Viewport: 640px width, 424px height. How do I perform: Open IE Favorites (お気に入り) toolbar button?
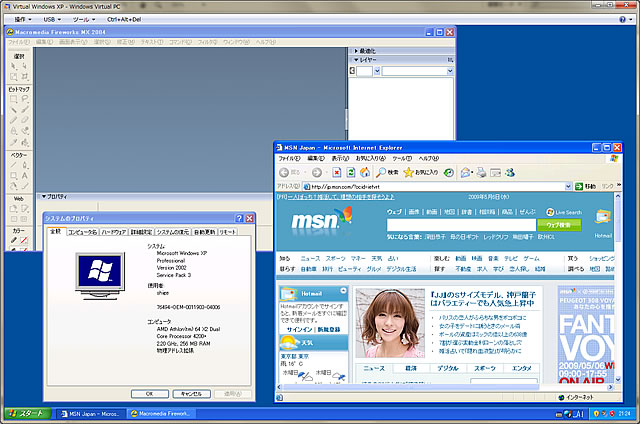(421, 173)
